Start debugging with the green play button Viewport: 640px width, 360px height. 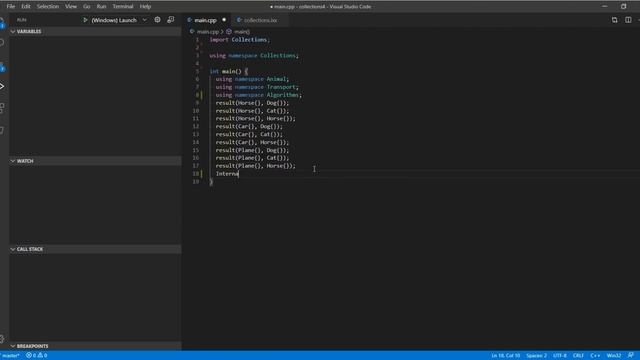(85, 20)
